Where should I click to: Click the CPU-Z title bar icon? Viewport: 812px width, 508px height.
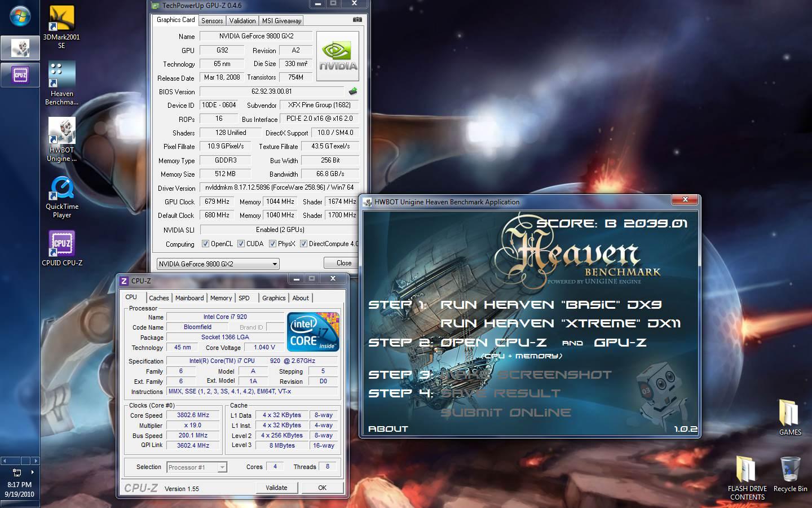tap(124, 281)
